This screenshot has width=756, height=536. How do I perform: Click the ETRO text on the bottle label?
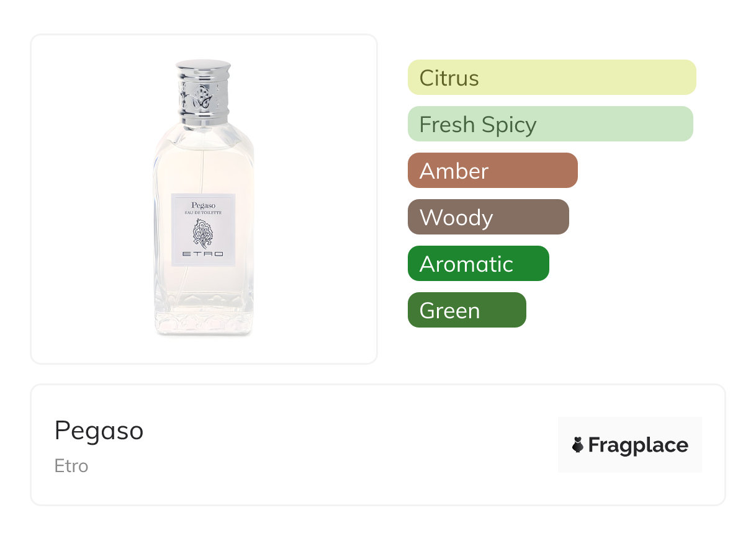202,254
